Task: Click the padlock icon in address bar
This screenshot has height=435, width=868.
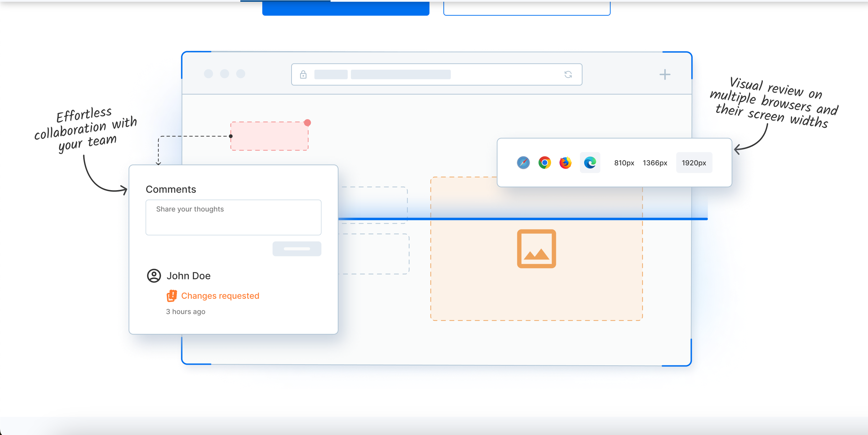Action: coord(303,74)
